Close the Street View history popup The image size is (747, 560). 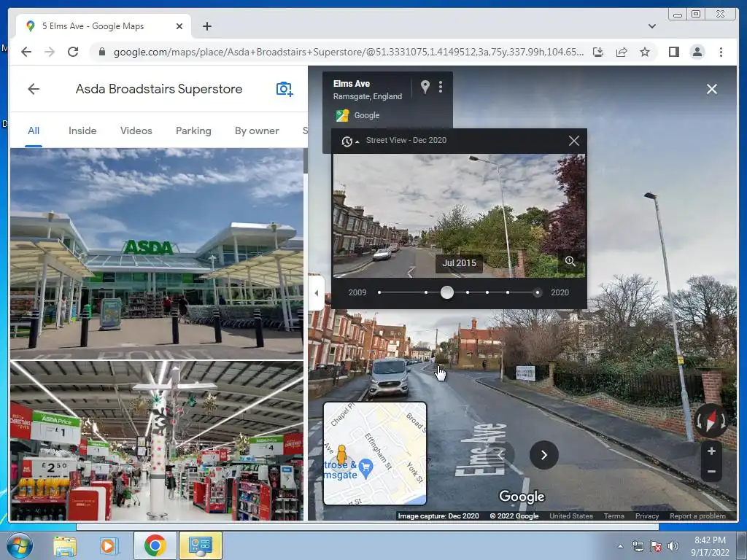click(x=574, y=141)
